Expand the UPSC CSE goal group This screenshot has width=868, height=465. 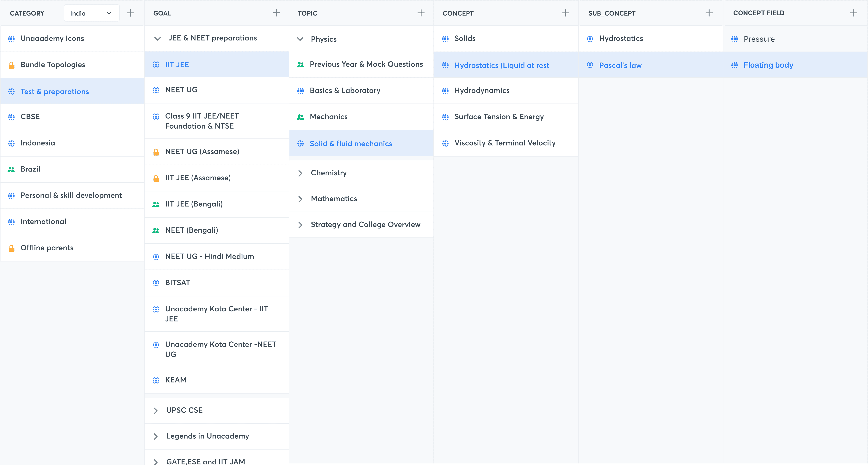coord(156,410)
